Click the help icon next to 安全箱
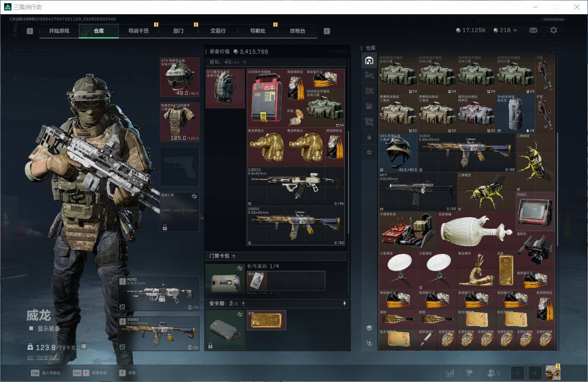The width and height of the screenshot is (588, 382). [x=243, y=303]
